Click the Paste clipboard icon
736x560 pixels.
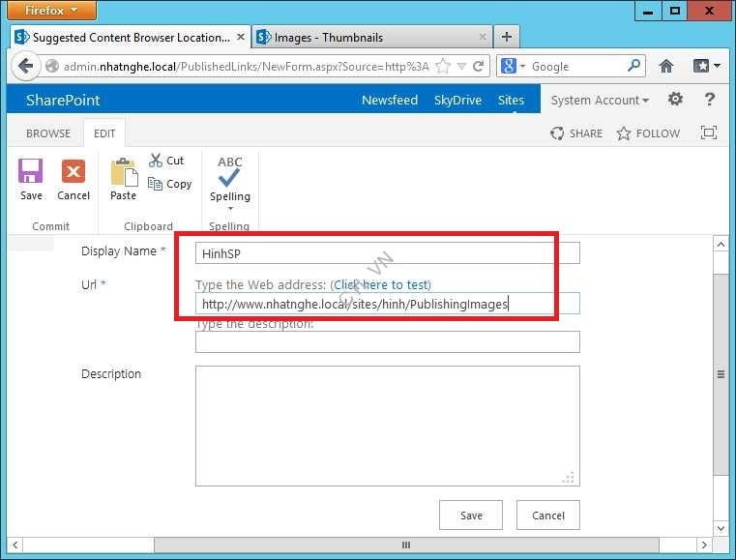click(x=123, y=173)
